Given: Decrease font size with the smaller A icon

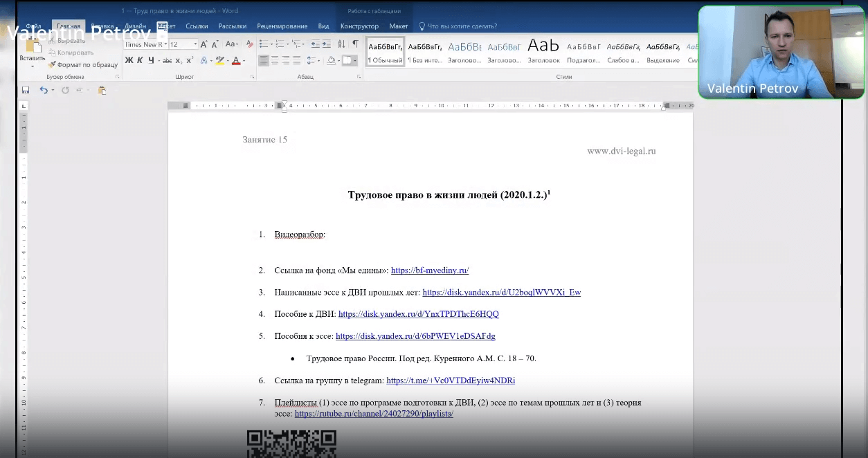Looking at the screenshot, I should (215, 44).
